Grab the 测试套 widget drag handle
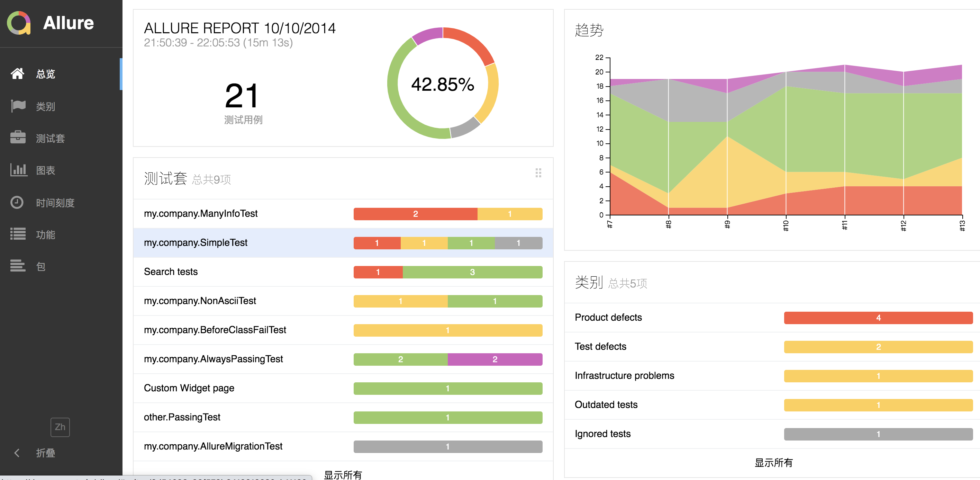980x480 pixels. (x=538, y=173)
